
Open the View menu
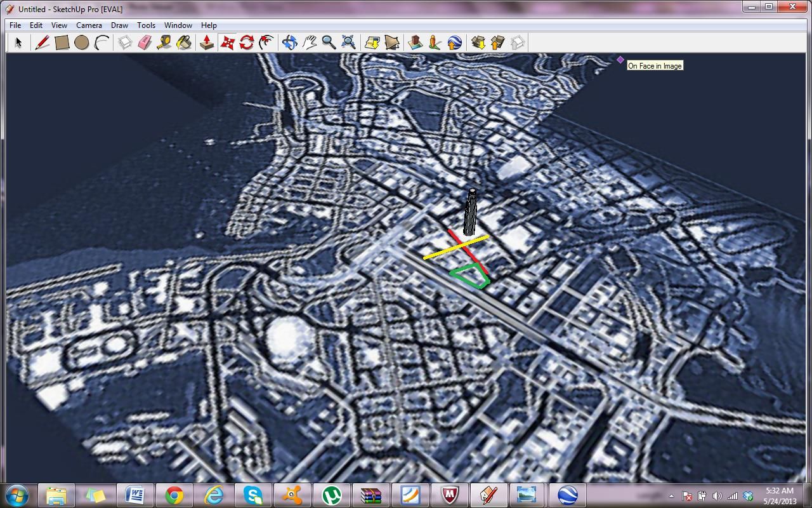tap(59, 25)
